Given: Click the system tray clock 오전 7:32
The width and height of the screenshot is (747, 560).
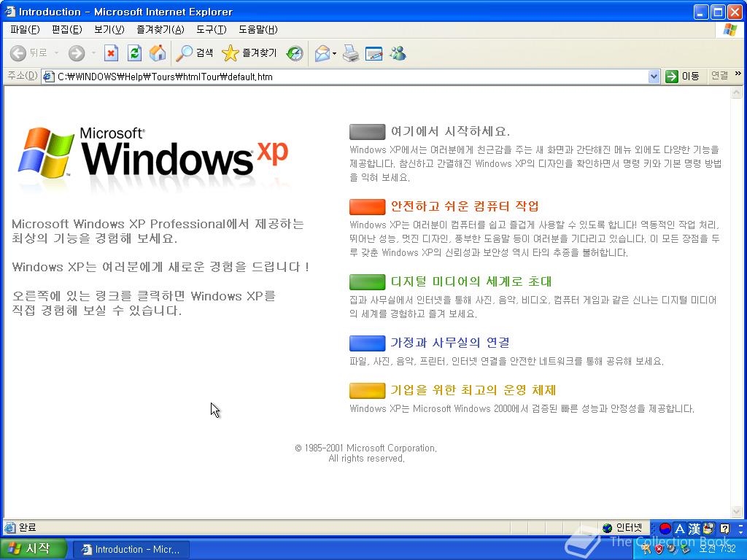Looking at the screenshot, I should 716,549.
